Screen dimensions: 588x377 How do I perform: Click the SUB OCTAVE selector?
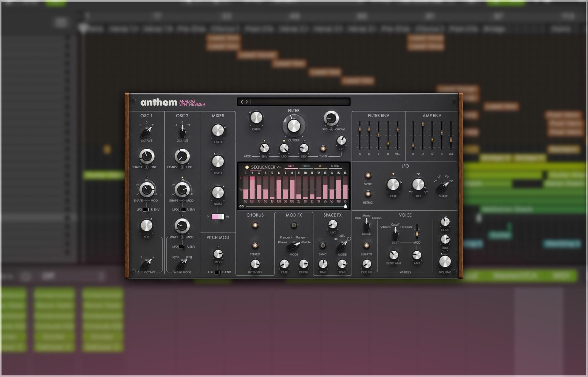click(147, 264)
